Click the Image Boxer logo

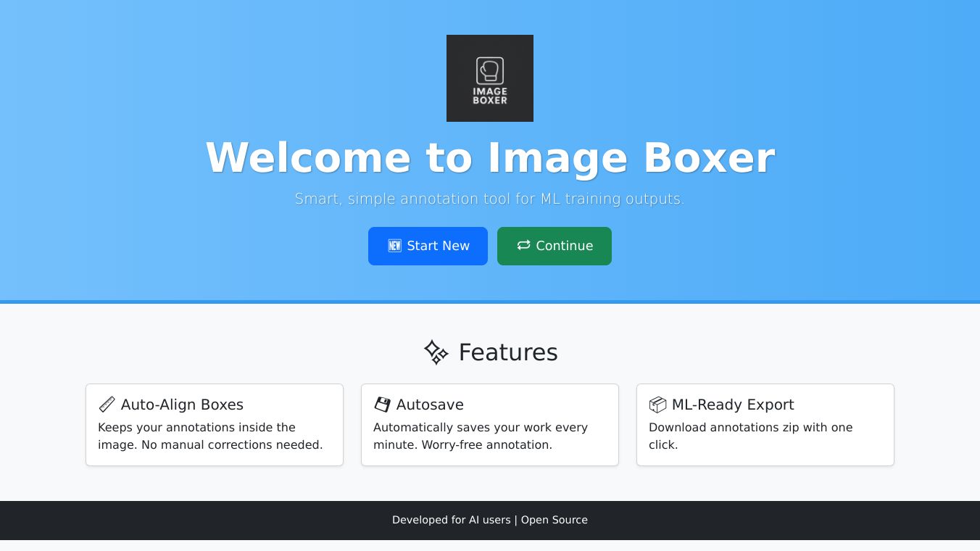[490, 78]
